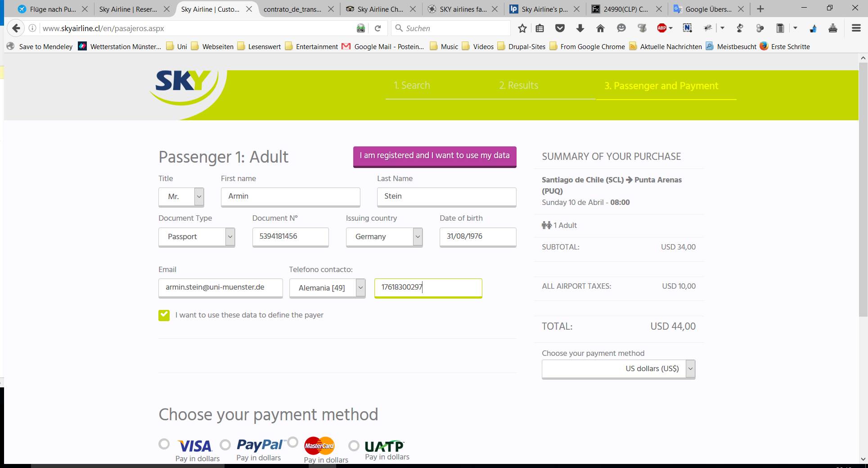This screenshot has height=468, width=868.
Task: Show bookmarks list icon in toolbar
Action: 540,28
